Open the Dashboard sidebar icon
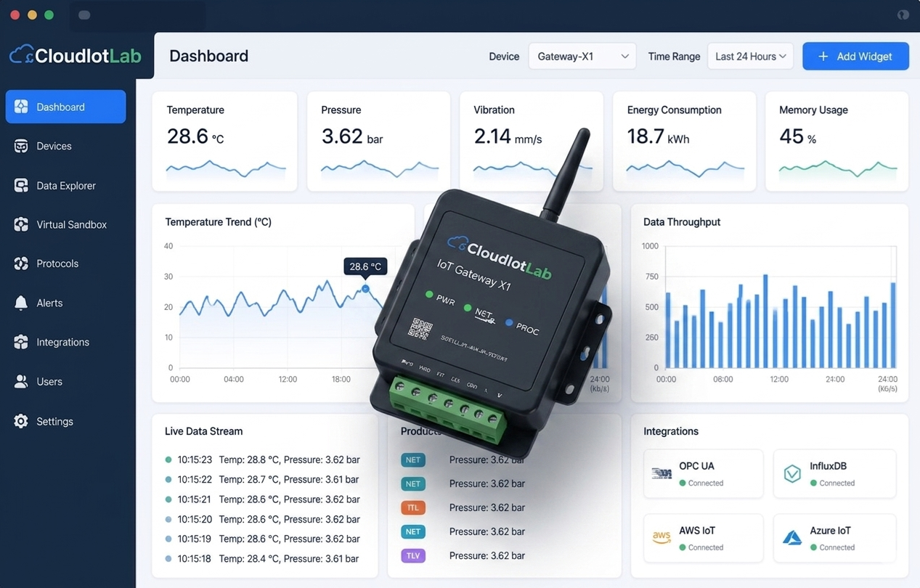Viewport: 920px width, 588px height. pyautogui.click(x=21, y=107)
